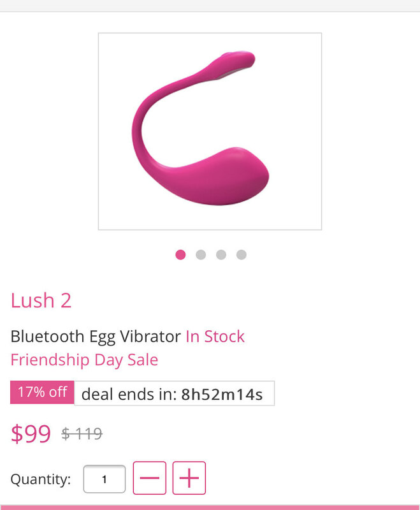Focus the Quantity input field

tap(105, 479)
